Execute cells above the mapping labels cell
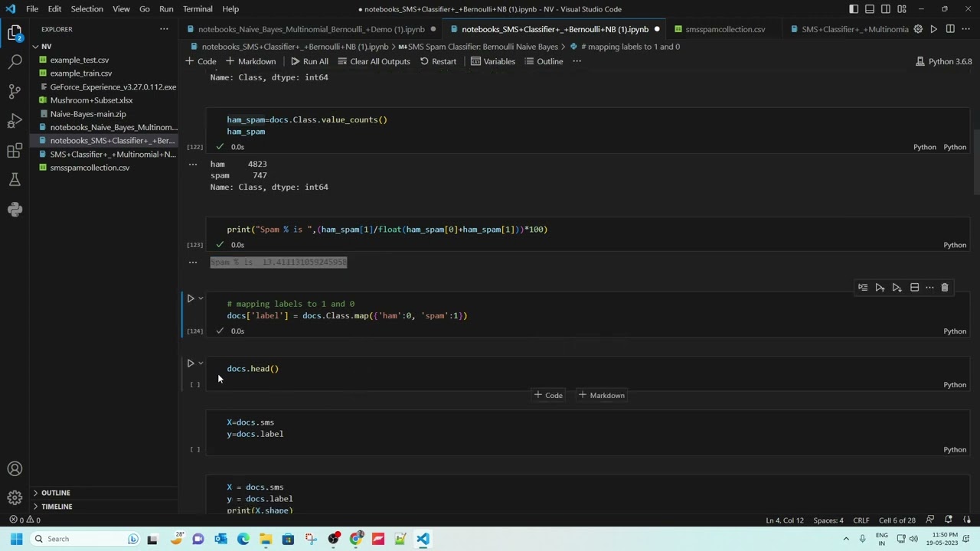Viewport: 980px width, 551px height. [x=880, y=288]
